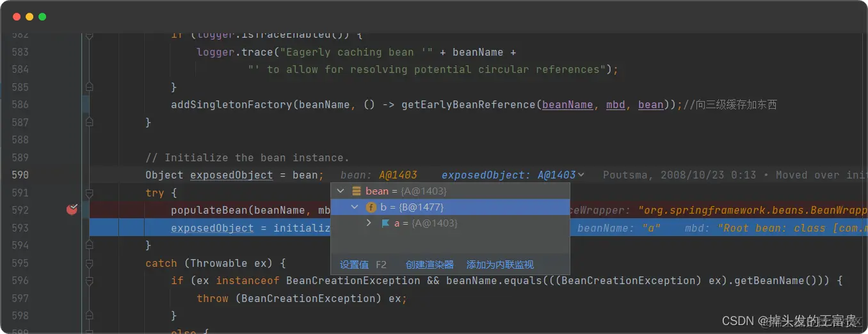
Task: Toggle the fold marker on line 596 if
Action: click(x=90, y=280)
